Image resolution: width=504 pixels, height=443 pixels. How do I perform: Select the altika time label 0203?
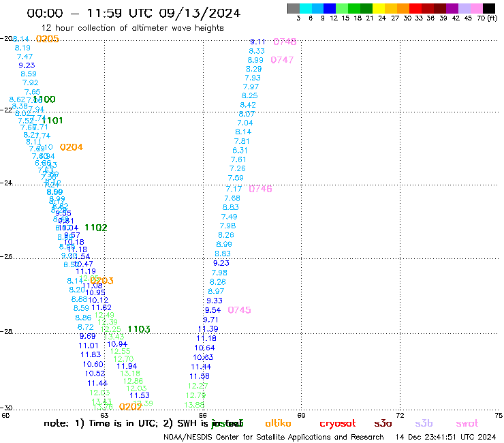tap(102, 281)
